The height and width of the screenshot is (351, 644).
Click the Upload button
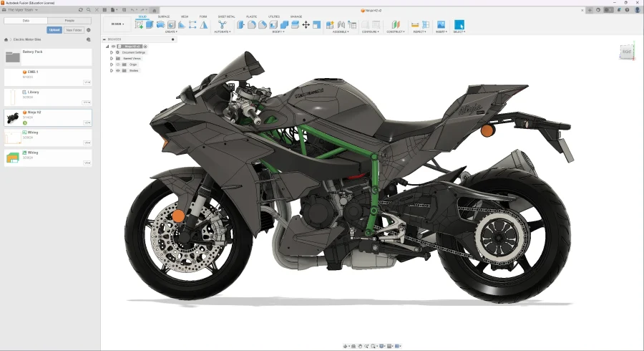point(54,30)
